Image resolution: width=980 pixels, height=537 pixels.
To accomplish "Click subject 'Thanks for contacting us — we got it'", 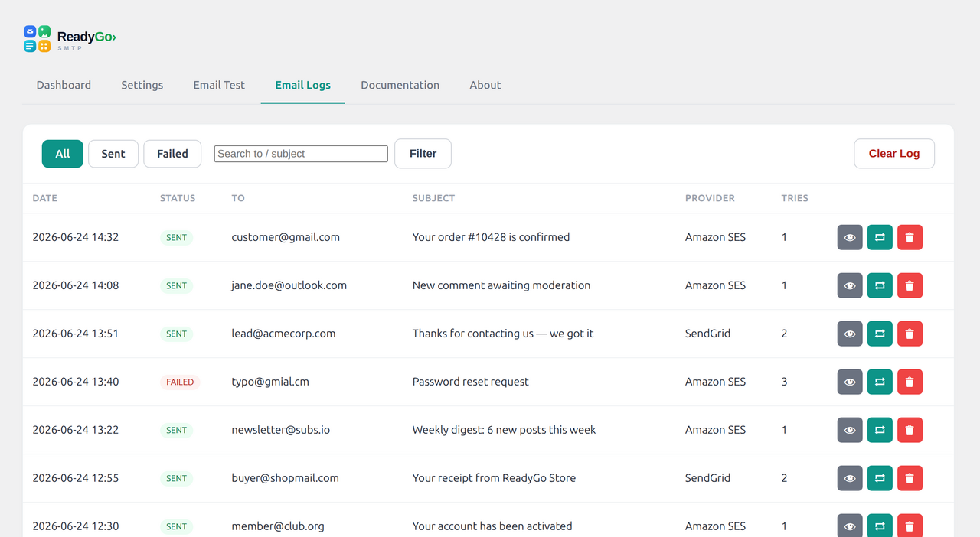I will (503, 334).
